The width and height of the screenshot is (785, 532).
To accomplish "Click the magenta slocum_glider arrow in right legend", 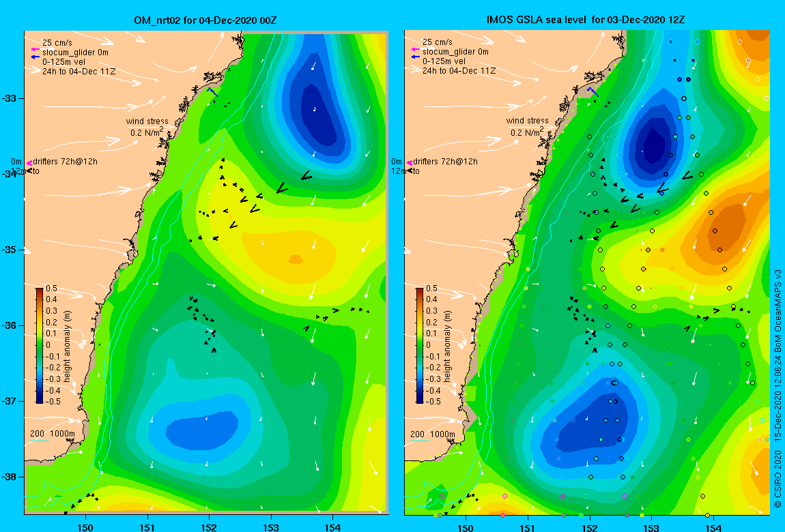I will pyautogui.click(x=415, y=50).
